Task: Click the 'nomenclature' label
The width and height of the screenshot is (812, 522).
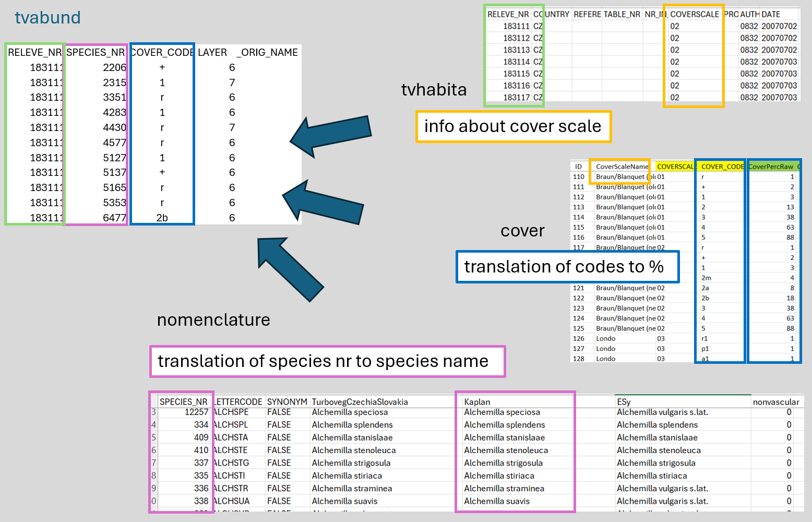Action: tap(213, 319)
